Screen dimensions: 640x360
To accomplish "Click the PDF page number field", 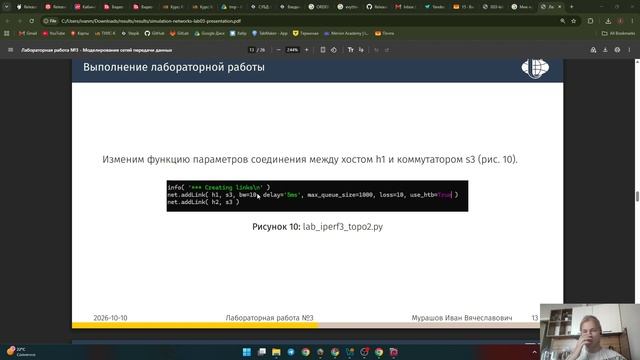I will click(x=252, y=50).
